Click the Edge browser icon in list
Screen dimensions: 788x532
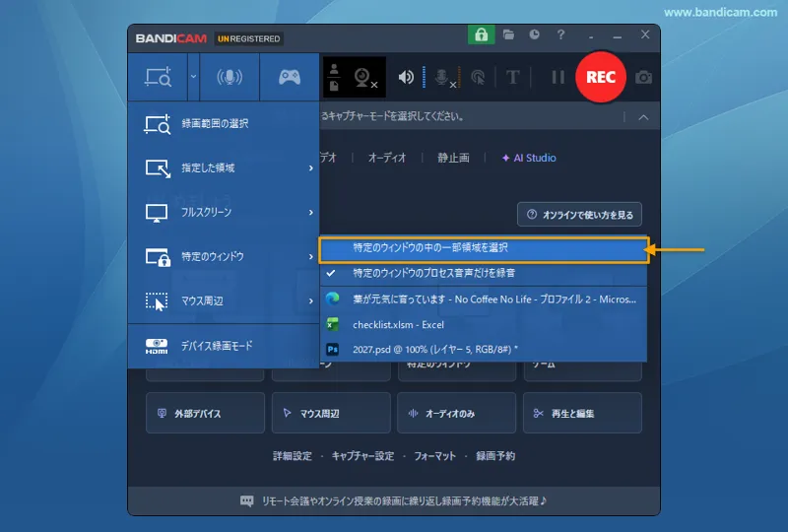click(x=332, y=299)
